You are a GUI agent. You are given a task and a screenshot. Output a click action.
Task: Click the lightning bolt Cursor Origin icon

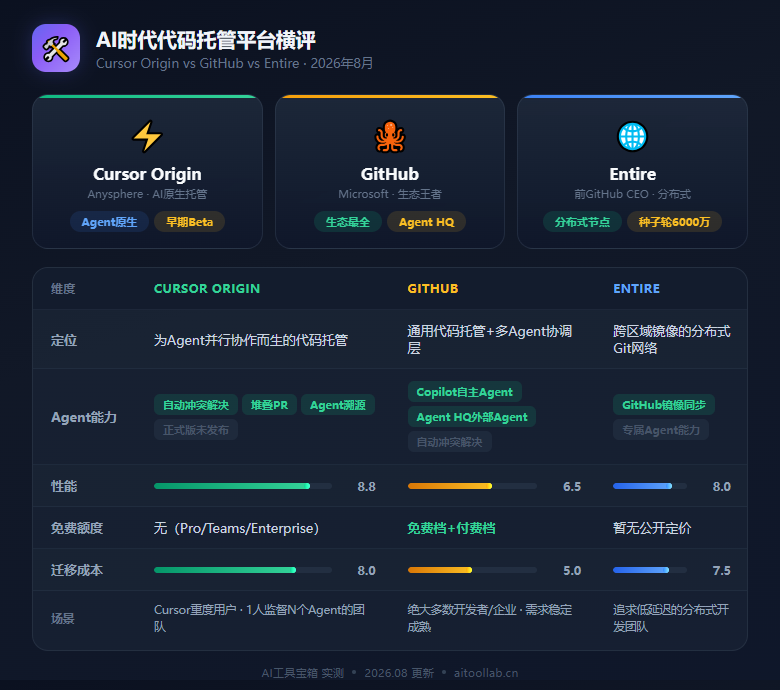[147, 136]
